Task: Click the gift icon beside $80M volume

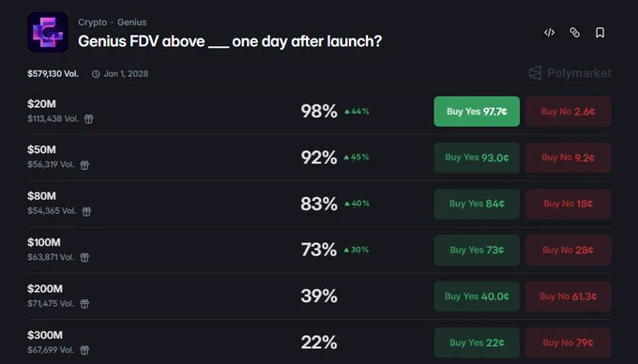Action: [x=86, y=211]
